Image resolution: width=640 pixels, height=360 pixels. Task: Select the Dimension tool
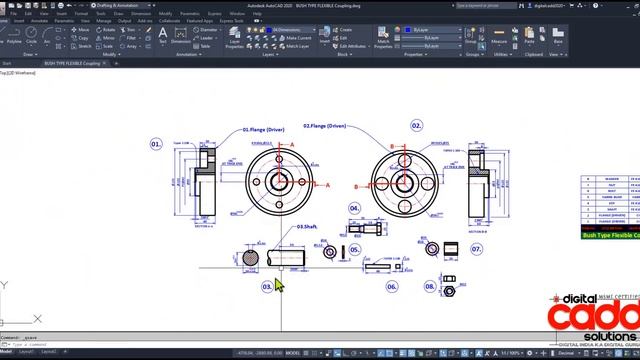180,35
